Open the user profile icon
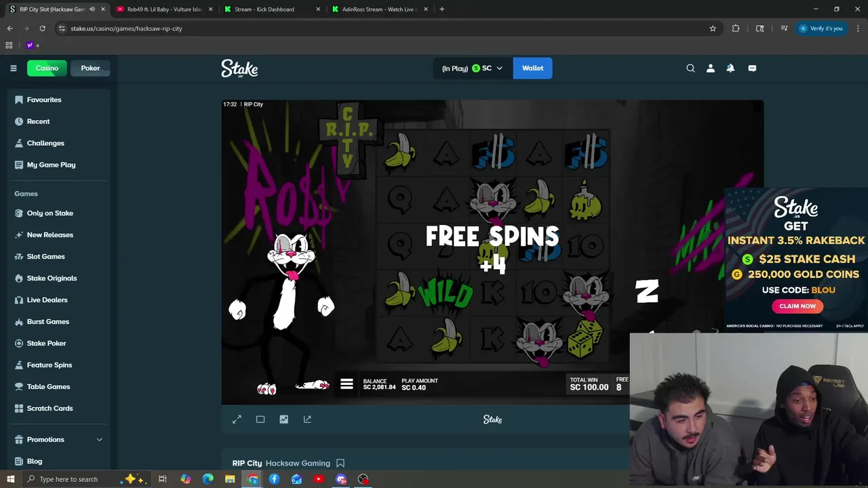 pyautogui.click(x=711, y=68)
